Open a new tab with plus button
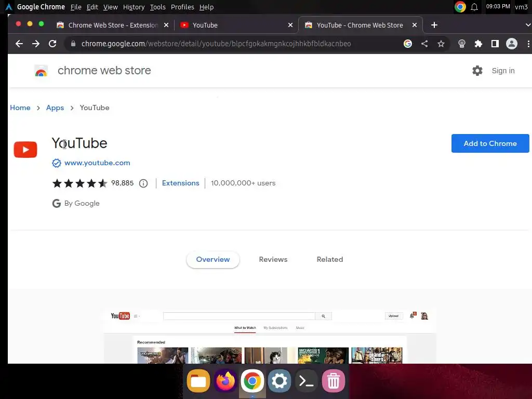The height and width of the screenshot is (399, 532). pos(434,25)
